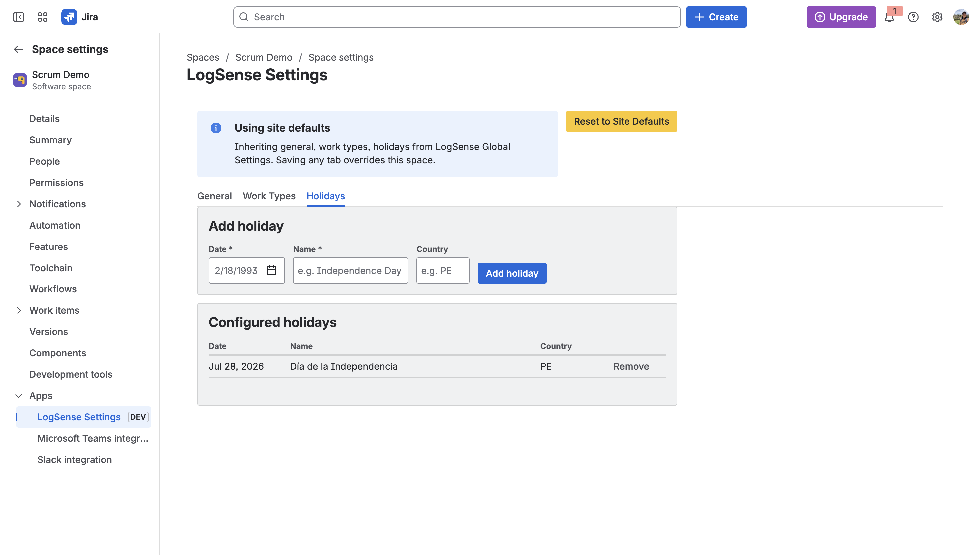Click the magnifier icon in Search
Viewport: 980px width, 555px height.
244,17
